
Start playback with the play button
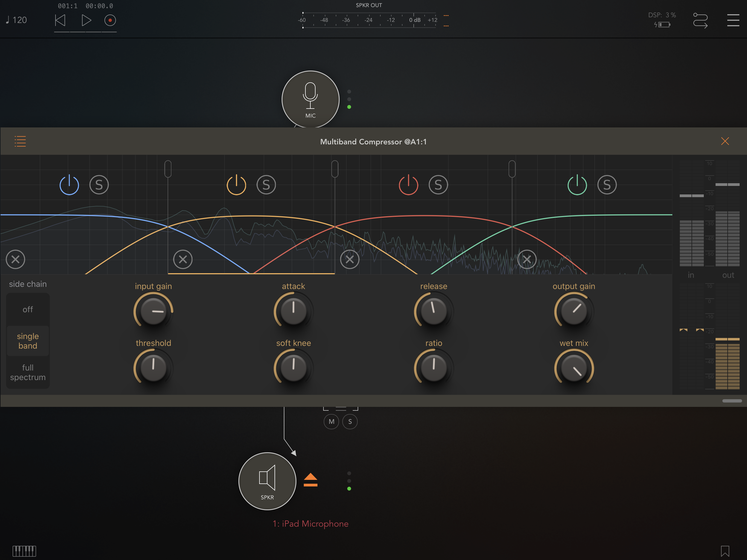86,20
